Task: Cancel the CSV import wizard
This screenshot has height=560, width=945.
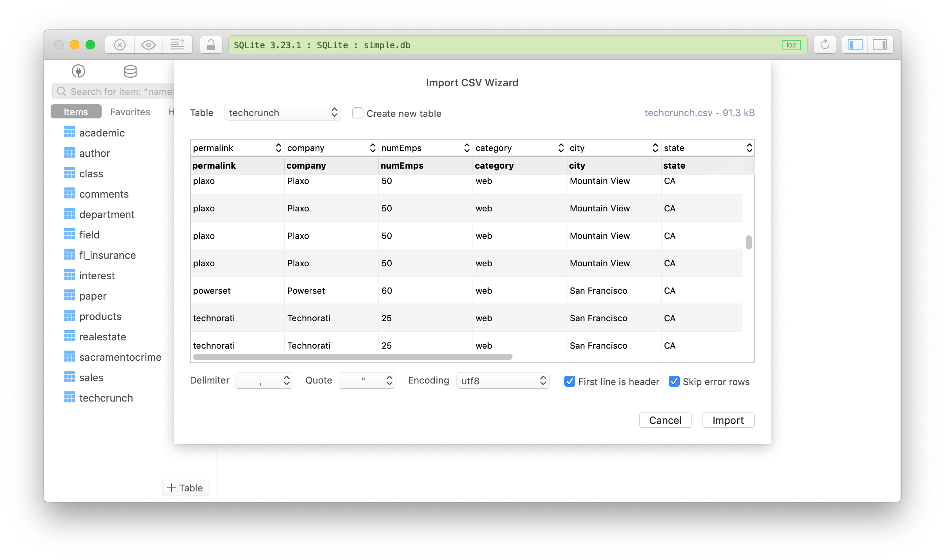Action: coord(665,420)
